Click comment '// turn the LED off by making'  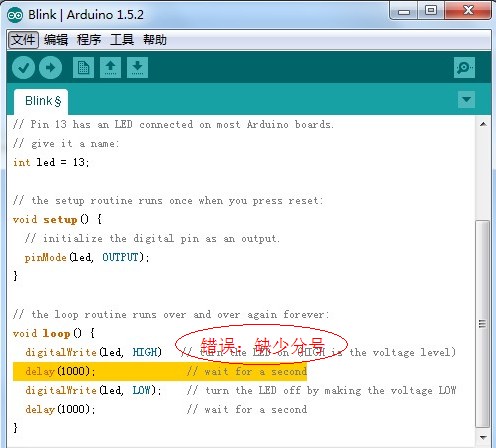[321, 390]
